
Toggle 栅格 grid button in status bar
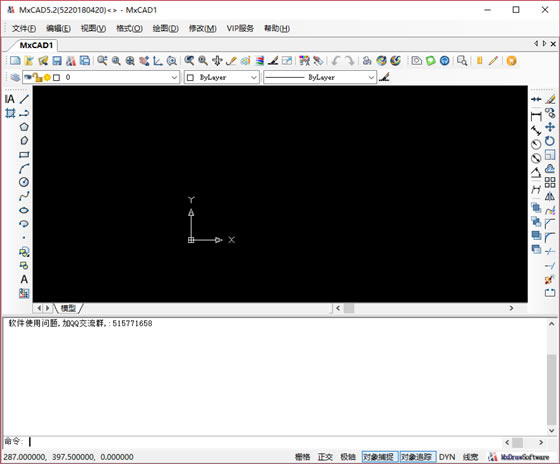pyautogui.click(x=302, y=456)
